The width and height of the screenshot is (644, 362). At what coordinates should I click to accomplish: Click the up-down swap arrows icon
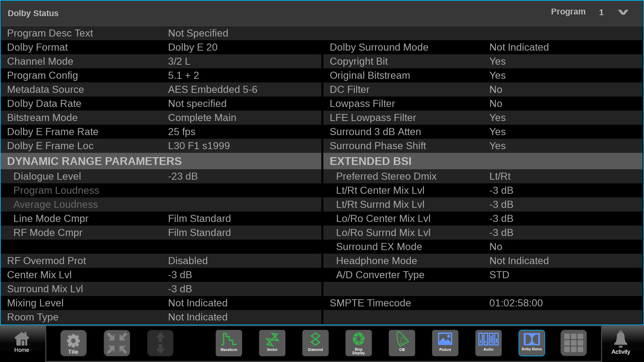click(x=160, y=343)
